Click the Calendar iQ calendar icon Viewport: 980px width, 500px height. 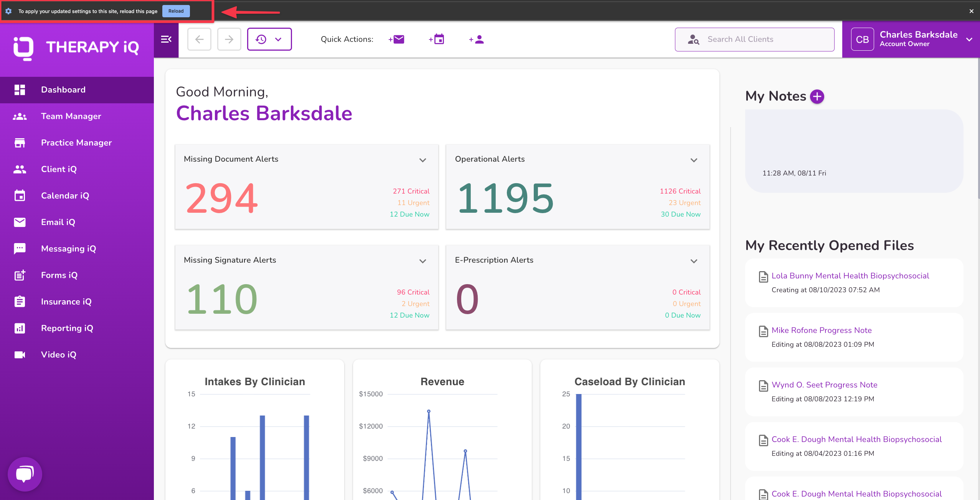point(20,195)
